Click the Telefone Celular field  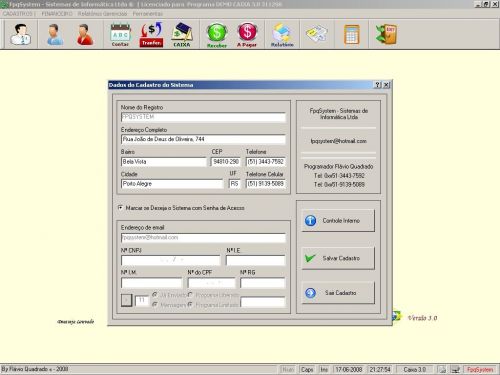(266, 184)
